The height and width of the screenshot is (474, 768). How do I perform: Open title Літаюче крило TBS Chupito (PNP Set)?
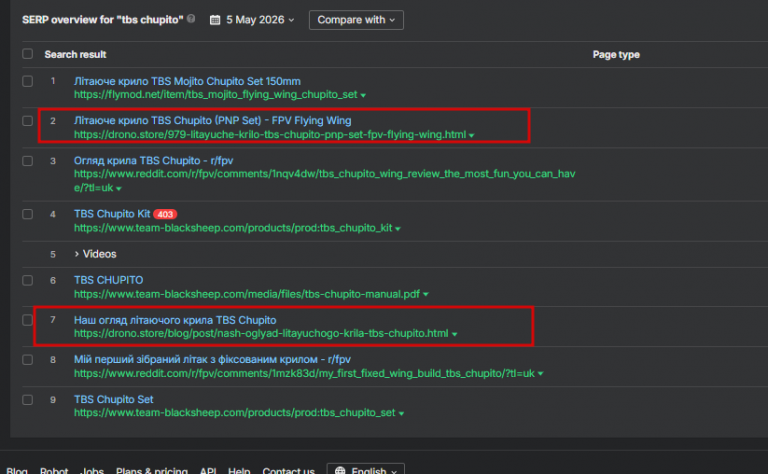tap(213, 120)
